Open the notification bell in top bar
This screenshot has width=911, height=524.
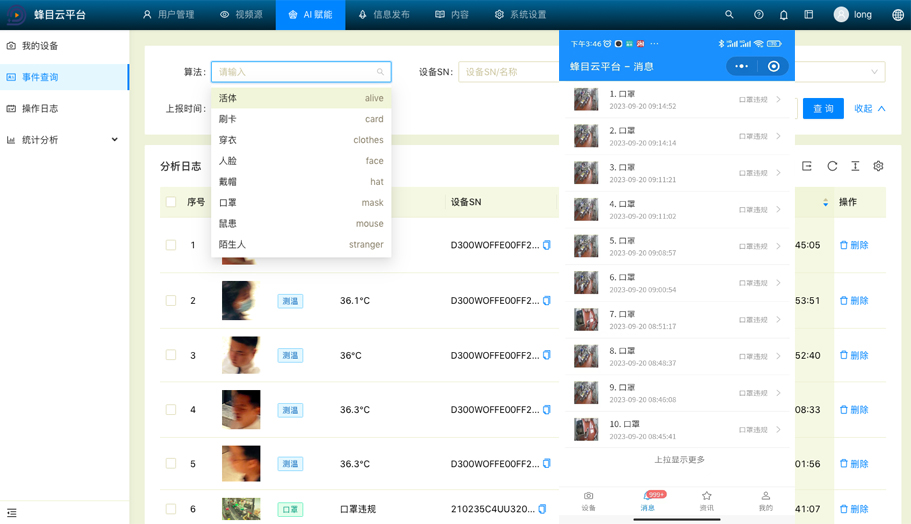784,15
